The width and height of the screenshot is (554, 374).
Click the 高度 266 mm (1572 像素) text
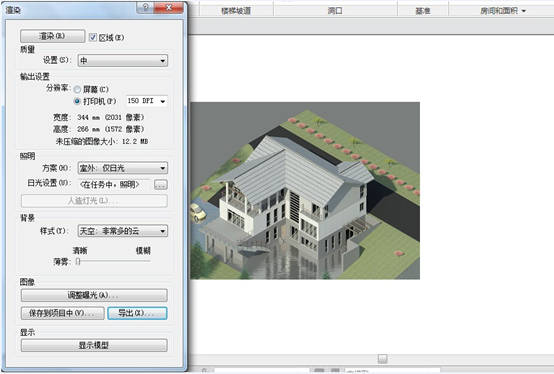click(98, 129)
